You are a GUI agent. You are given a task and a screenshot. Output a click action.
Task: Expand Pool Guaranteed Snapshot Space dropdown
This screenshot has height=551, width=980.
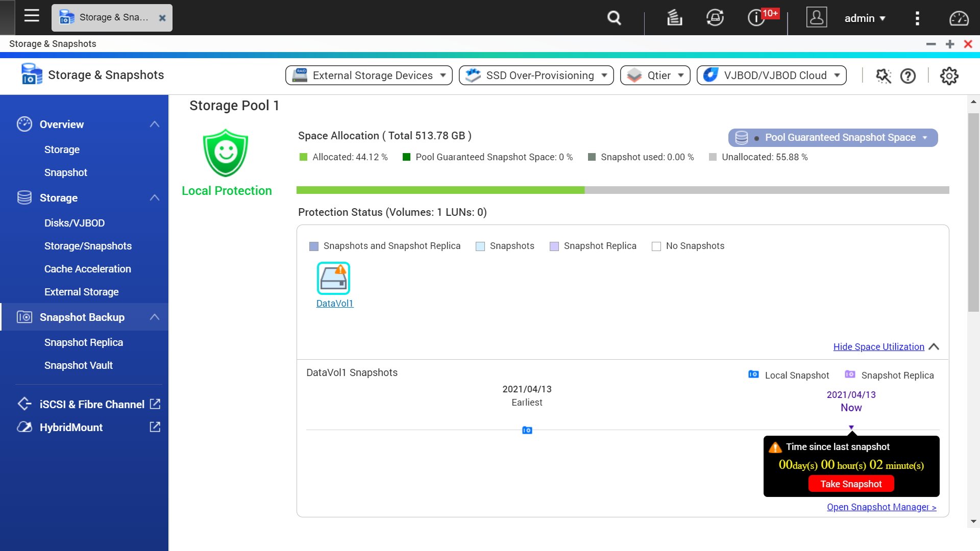pyautogui.click(x=927, y=138)
